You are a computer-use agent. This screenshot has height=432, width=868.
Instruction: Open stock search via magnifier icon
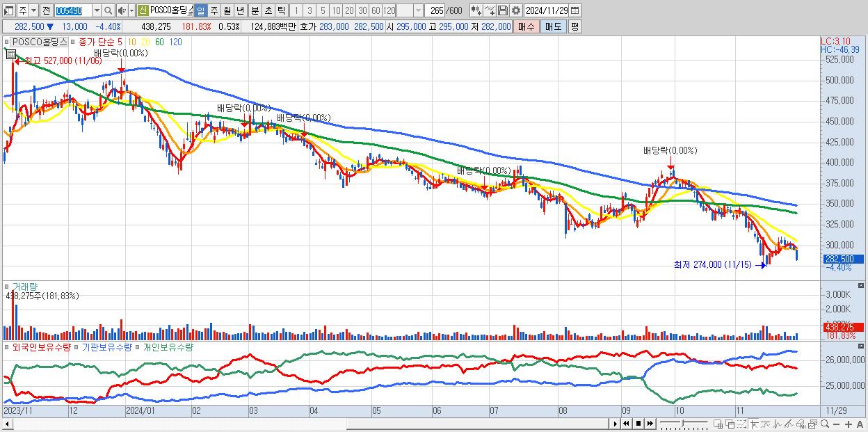coord(108,10)
